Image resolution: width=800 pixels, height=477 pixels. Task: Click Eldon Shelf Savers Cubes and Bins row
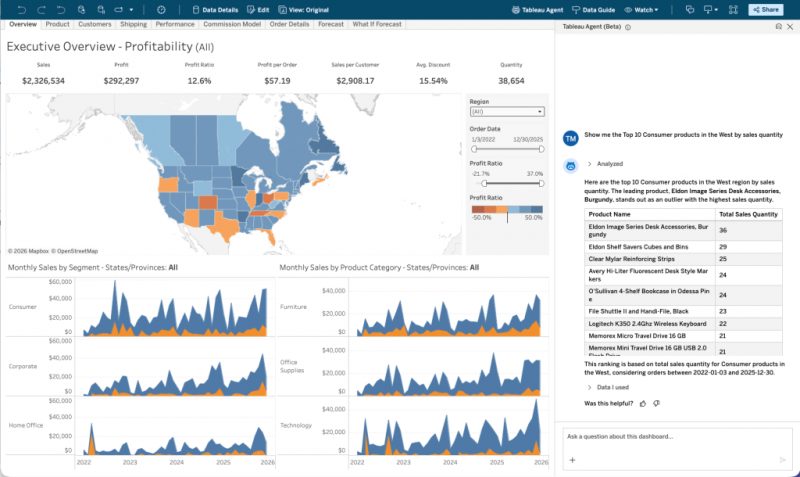pyautogui.click(x=683, y=247)
